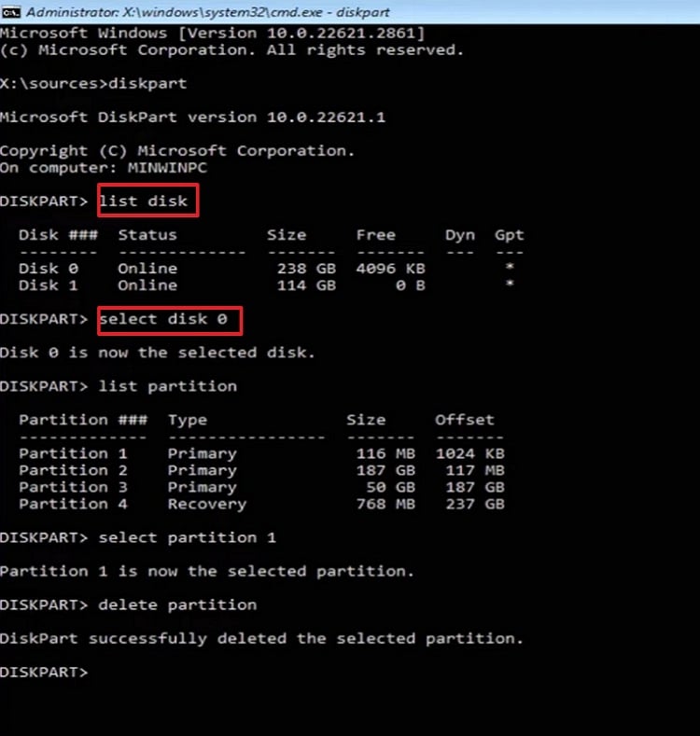Click the '114 GB' size value
The height and width of the screenshot is (736, 700).
306,285
